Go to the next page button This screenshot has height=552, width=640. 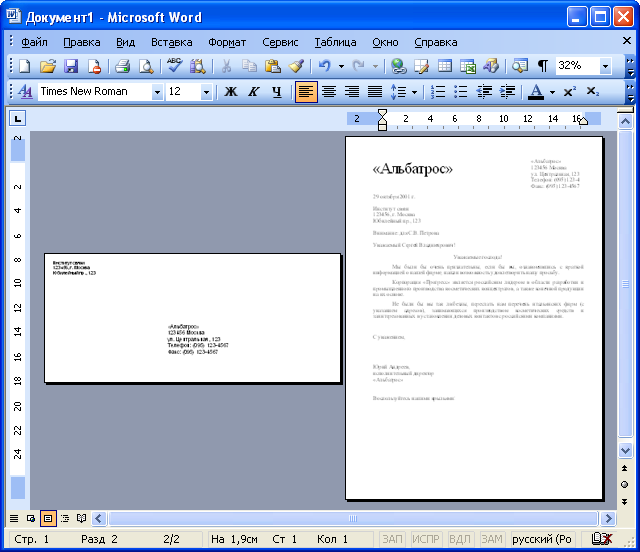click(624, 502)
